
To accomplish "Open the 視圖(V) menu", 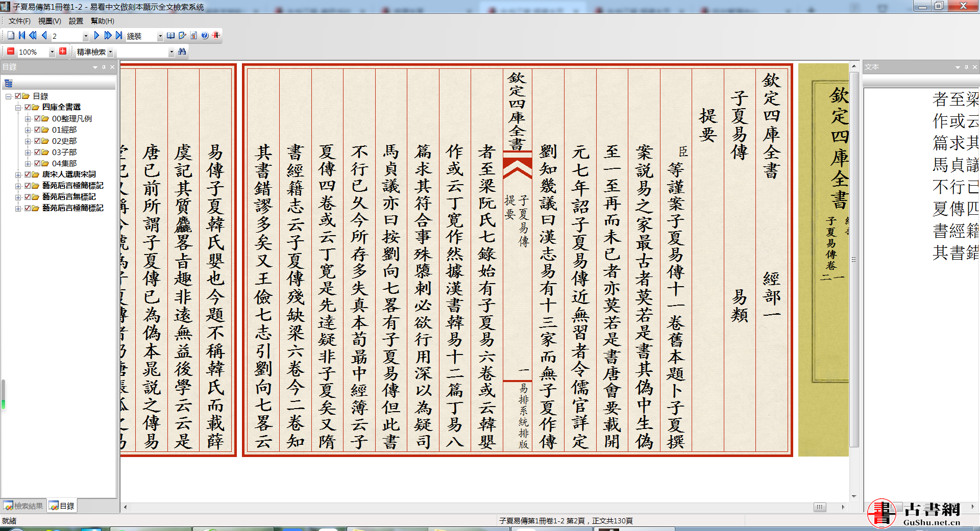I will pos(50,21).
